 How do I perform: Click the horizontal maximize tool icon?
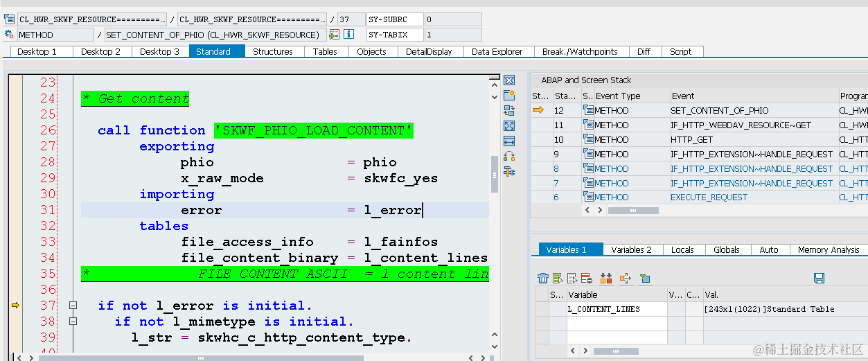click(509, 141)
